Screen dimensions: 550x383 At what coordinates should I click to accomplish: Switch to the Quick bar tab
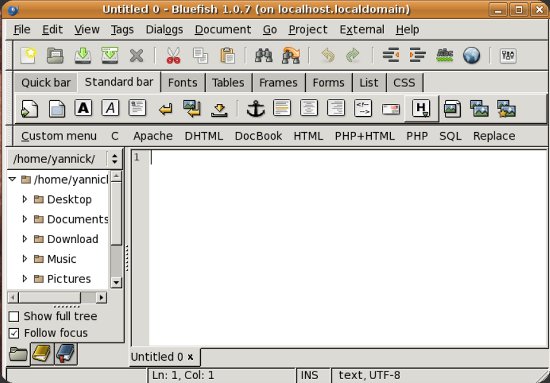pyautogui.click(x=46, y=83)
